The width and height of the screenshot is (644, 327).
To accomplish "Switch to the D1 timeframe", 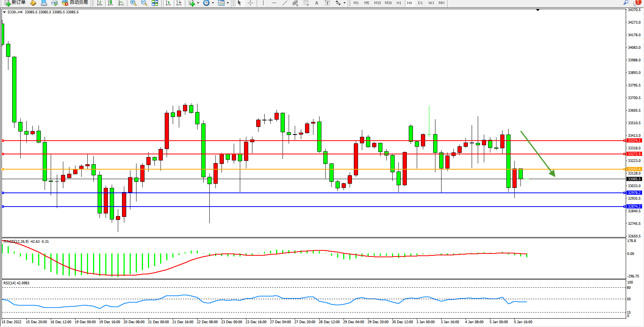I will coord(420,3).
